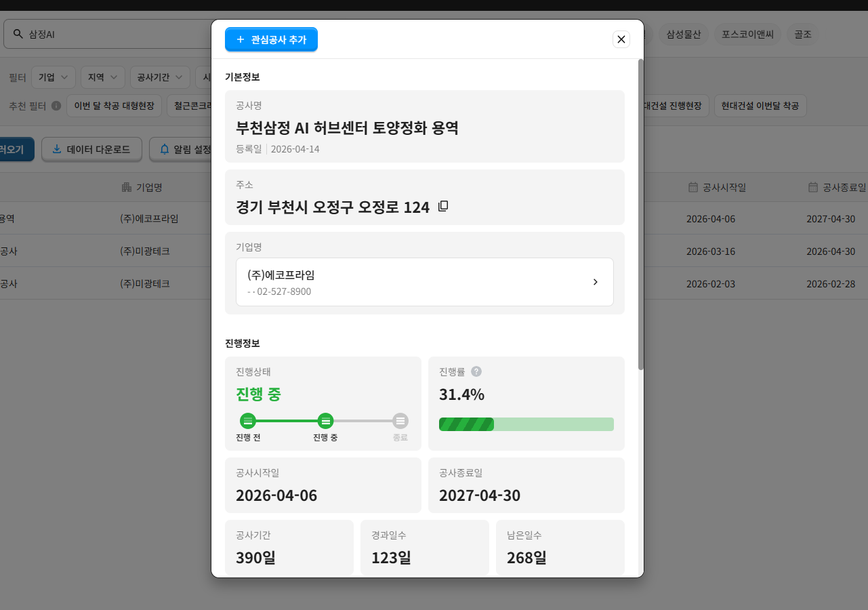Click the project title 부천삼정 AI 허브센터 토양정화 용역
This screenshot has width=868, height=610.
click(x=347, y=127)
